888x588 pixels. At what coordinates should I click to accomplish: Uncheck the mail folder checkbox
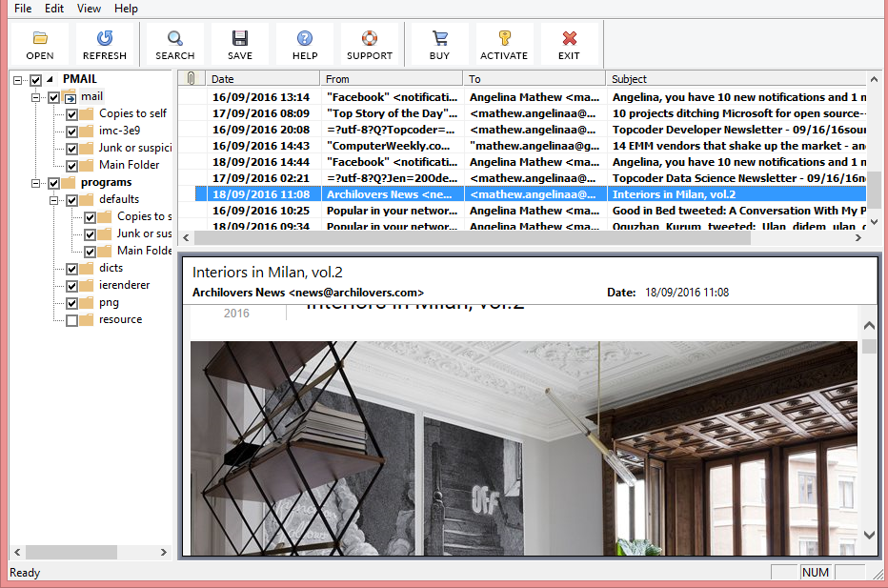point(53,97)
